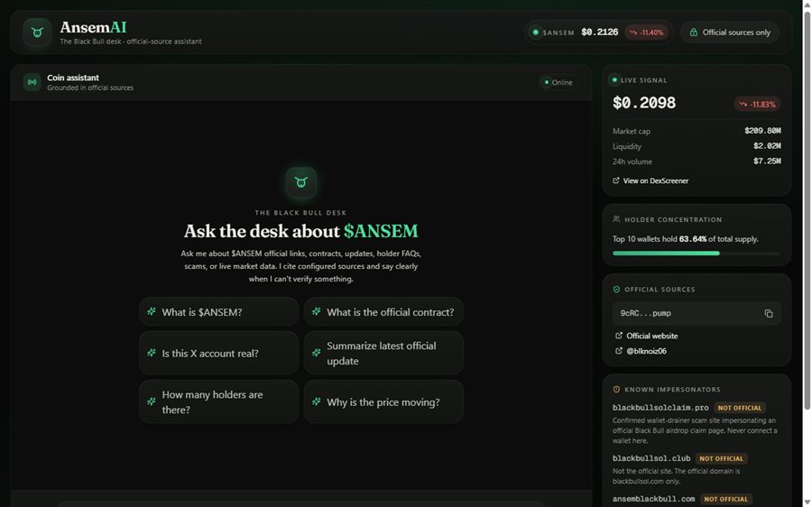Click the 9cRC...pump contract text

(x=646, y=313)
